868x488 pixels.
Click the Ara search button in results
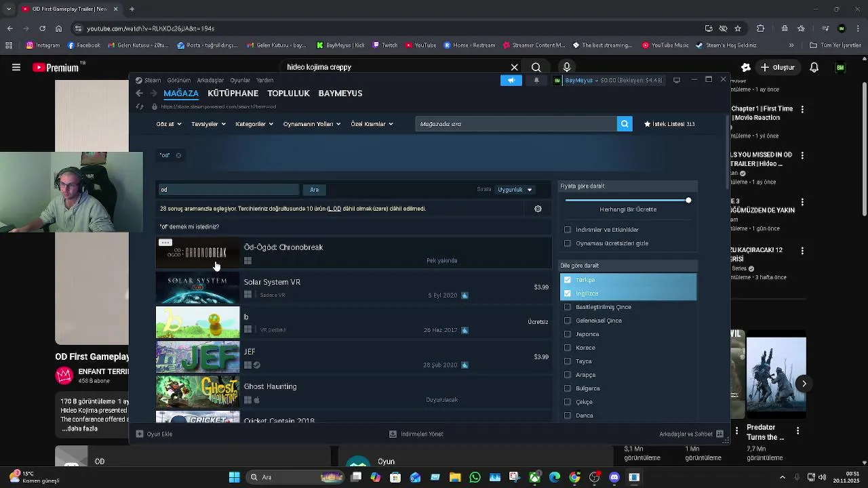314,190
